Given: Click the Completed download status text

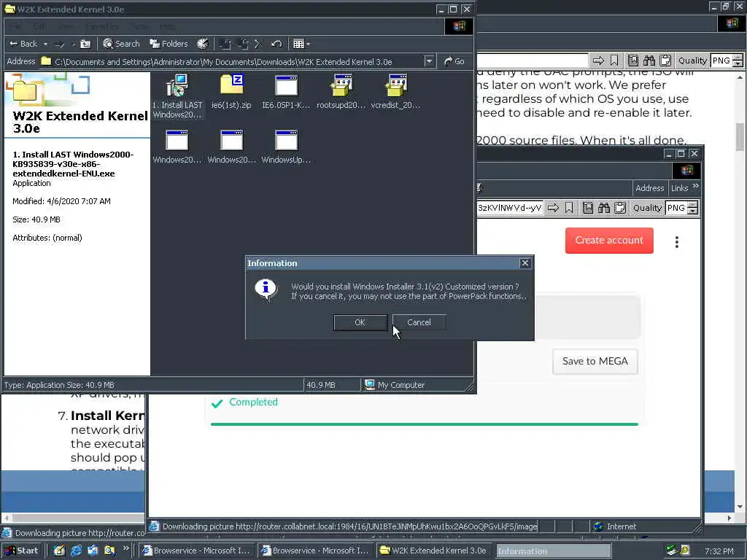Looking at the screenshot, I should click(x=253, y=402).
